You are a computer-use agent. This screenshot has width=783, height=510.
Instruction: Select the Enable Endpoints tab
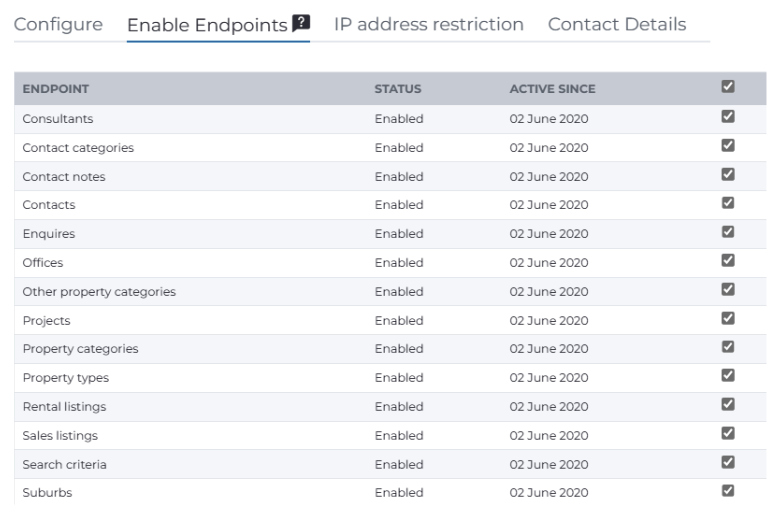[x=207, y=25]
